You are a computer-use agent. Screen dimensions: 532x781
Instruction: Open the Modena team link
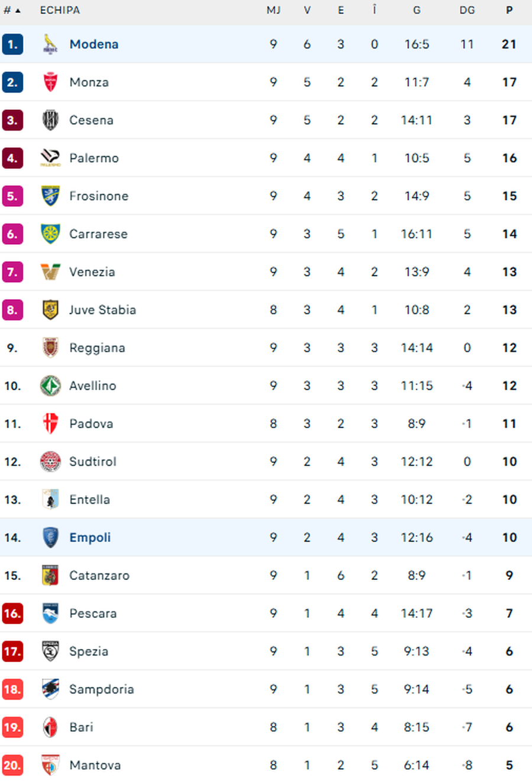pyautogui.click(x=94, y=44)
